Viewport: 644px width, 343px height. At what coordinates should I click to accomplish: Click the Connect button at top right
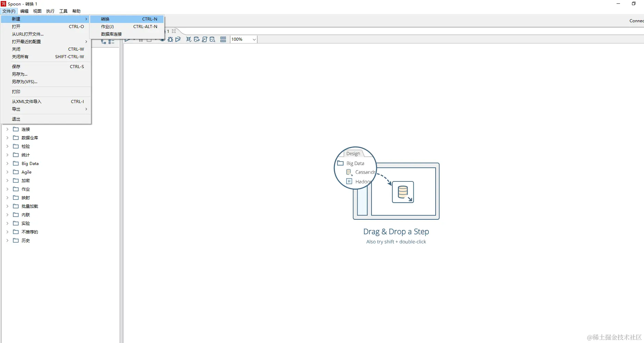click(x=636, y=21)
